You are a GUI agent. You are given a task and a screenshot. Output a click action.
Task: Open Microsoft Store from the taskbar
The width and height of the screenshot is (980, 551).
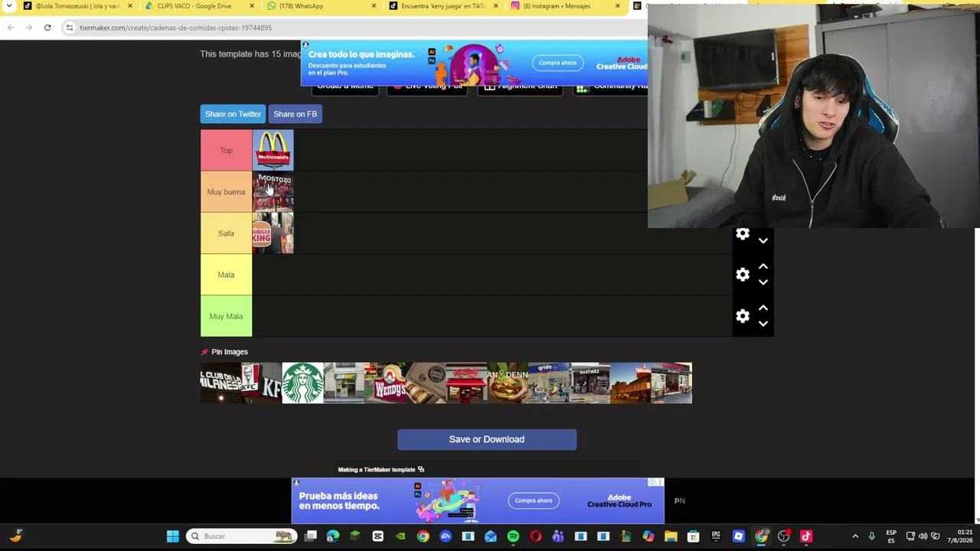pyautogui.click(x=693, y=536)
